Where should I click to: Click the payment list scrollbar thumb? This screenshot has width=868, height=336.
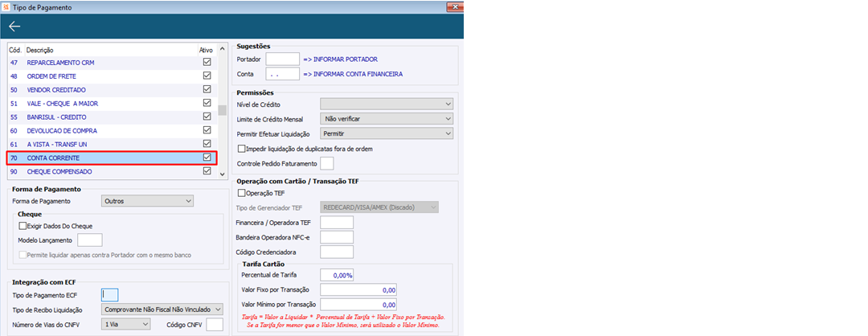222,110
